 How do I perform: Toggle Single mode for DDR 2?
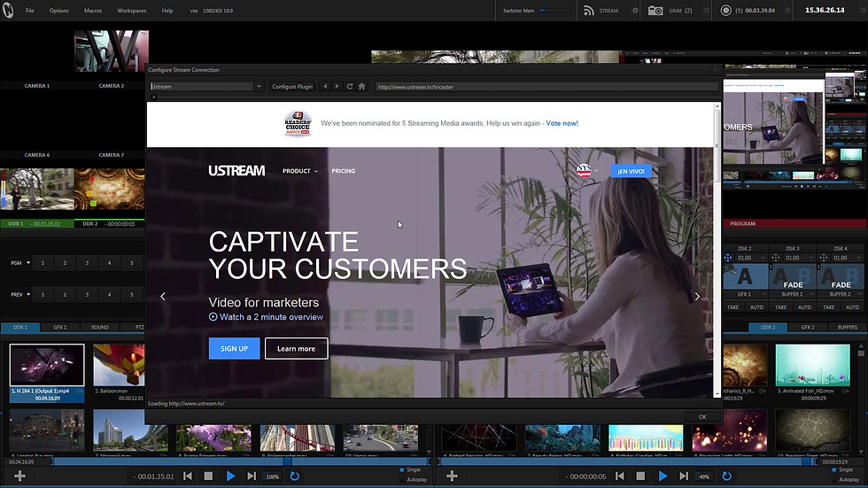(x=834, y=469)
